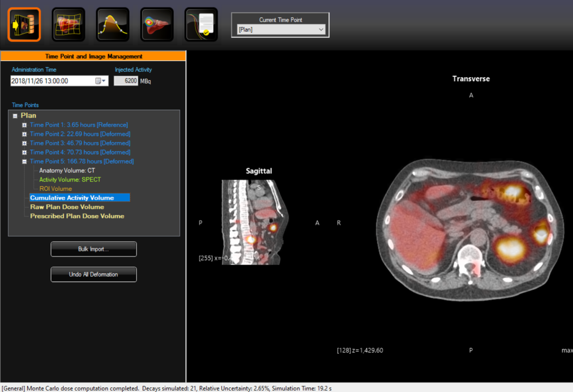Click the Undo All Deformation button
Screen dimensions: 573x392
93,274
